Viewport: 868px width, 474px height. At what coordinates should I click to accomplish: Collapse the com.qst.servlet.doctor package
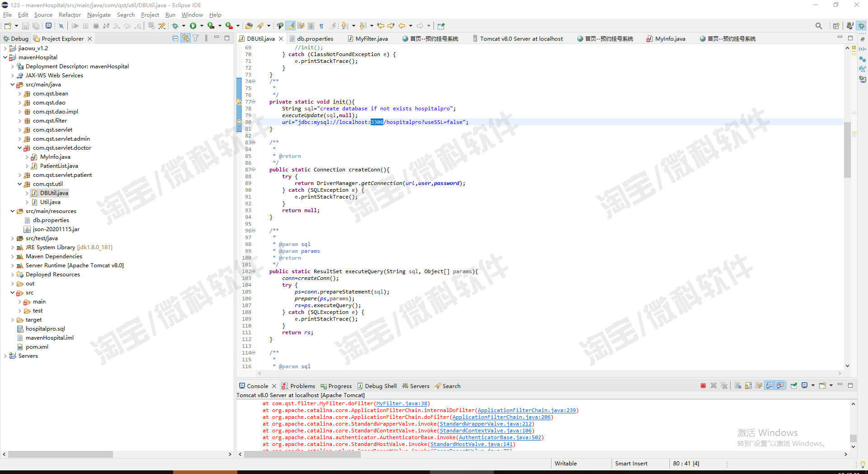(x=19, y=148)
